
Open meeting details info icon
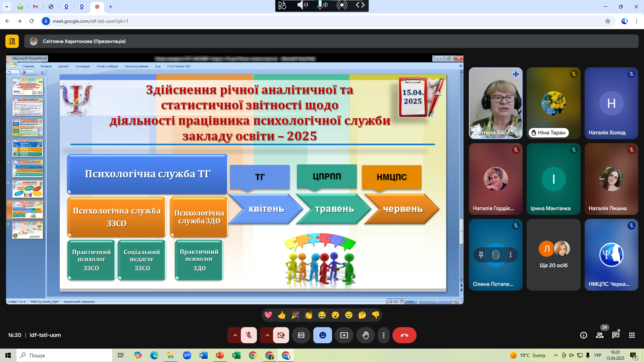pos(584,335)
